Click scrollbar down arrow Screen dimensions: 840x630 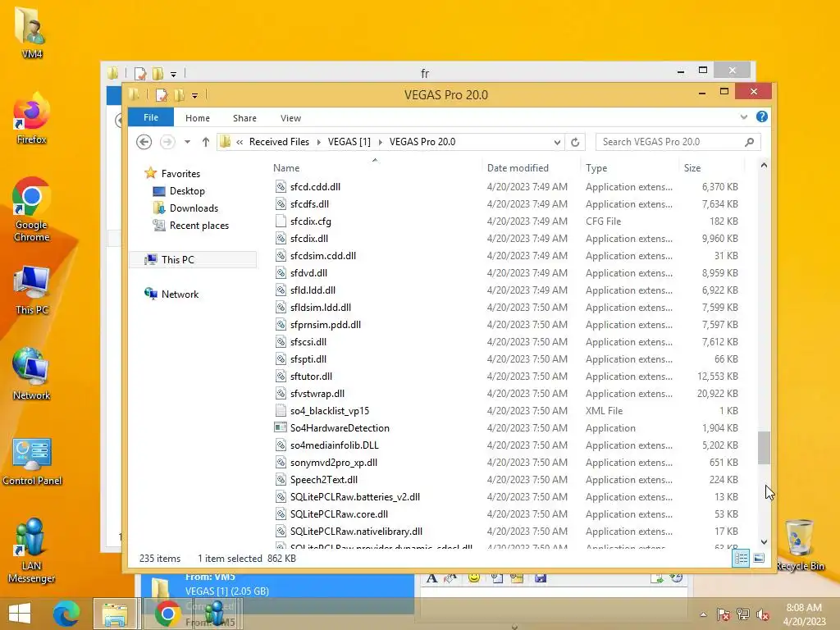[764, 542]
